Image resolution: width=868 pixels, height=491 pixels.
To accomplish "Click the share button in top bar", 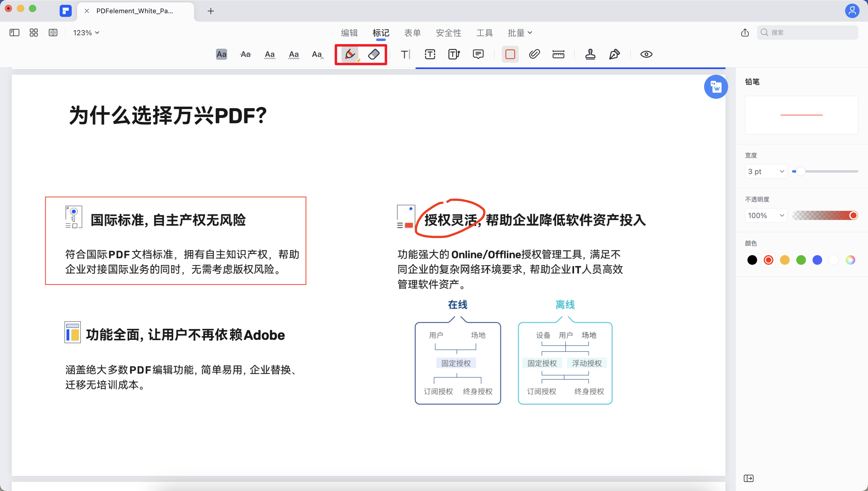I will tap(745, 33).
